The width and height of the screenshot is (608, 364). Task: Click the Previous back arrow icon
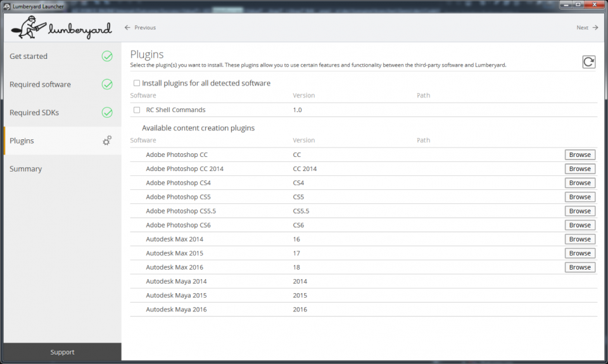(x=127, y=27)
